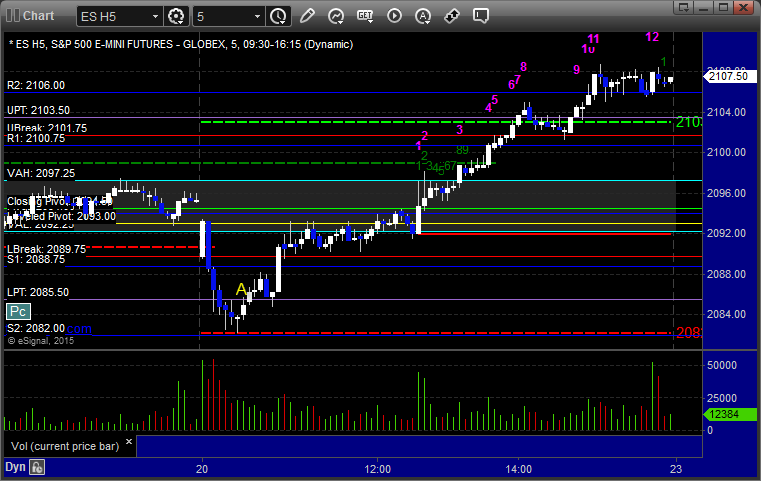Image resolution: width=761 pixels, height=481 pixels.
Task: Click the date 20 on time axis
Action: (x=202, y=469)
